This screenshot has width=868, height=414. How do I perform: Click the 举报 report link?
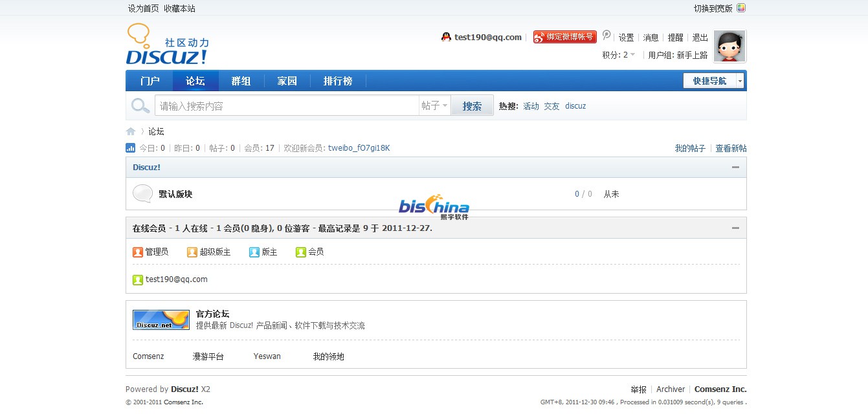click(x=638, y=389)
